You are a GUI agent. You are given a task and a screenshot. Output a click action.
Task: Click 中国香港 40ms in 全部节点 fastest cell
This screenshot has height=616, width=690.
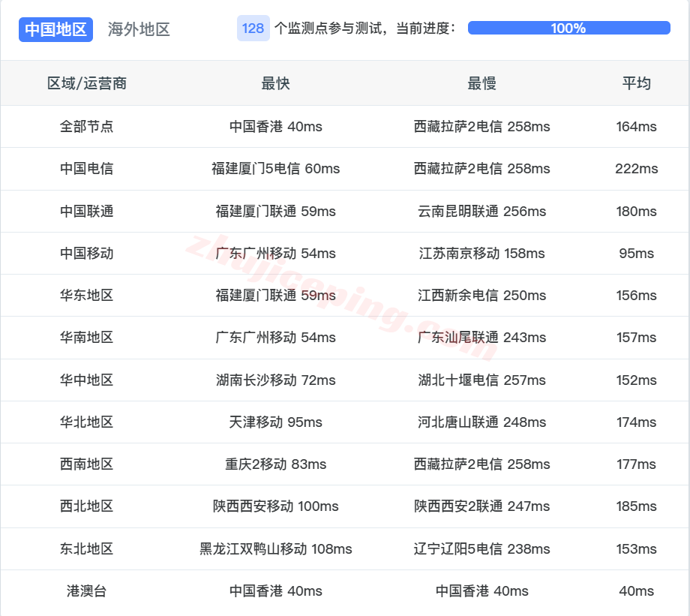pos(275,126)
